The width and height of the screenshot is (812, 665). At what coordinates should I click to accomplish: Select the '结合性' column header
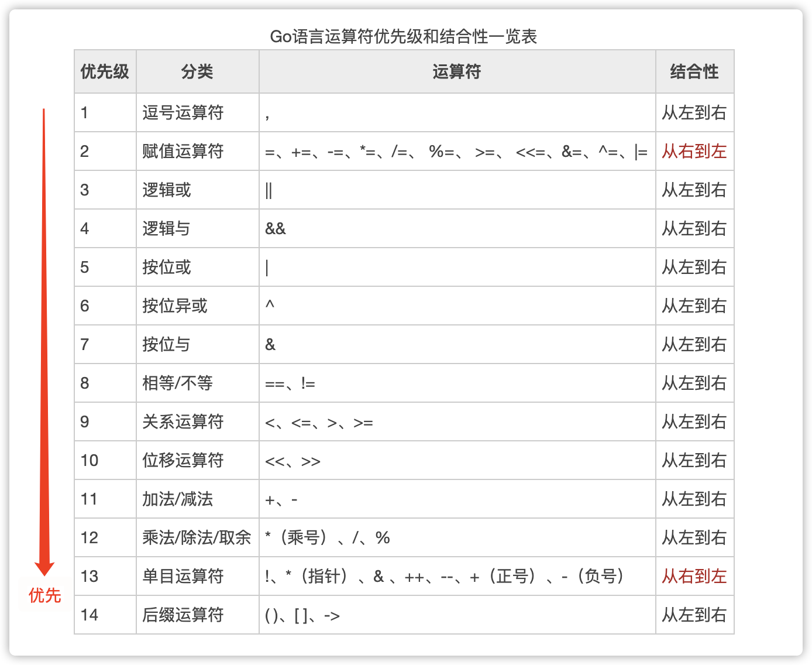click(x=694, y=71)
